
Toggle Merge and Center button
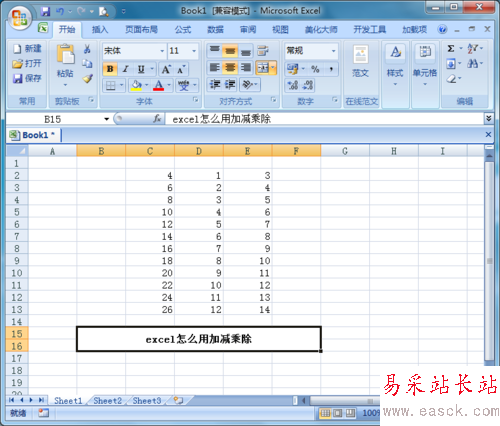263,68
